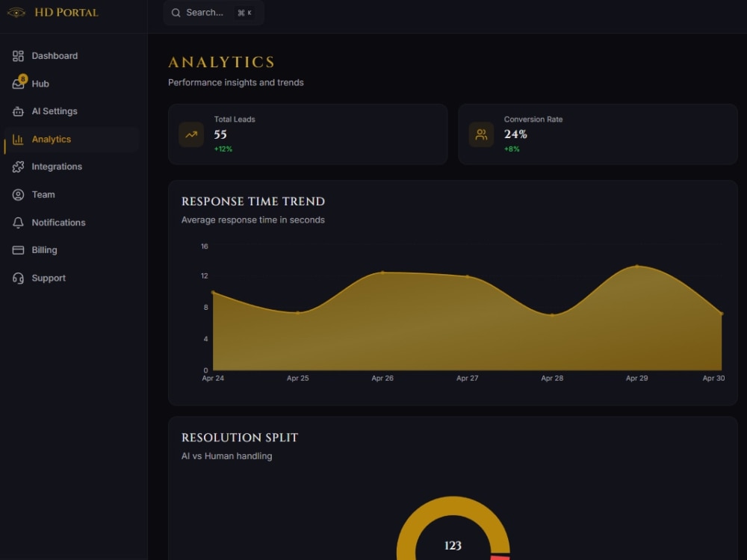Click the +8% conversion change text
Viewport: 747px width, 560px height.
[512, 149]
